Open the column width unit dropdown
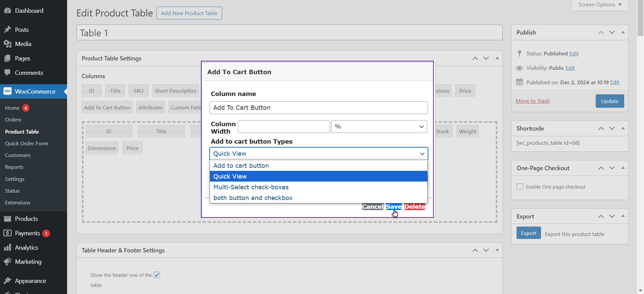This screenshot has height=294, width=644. tap(379, 127)
